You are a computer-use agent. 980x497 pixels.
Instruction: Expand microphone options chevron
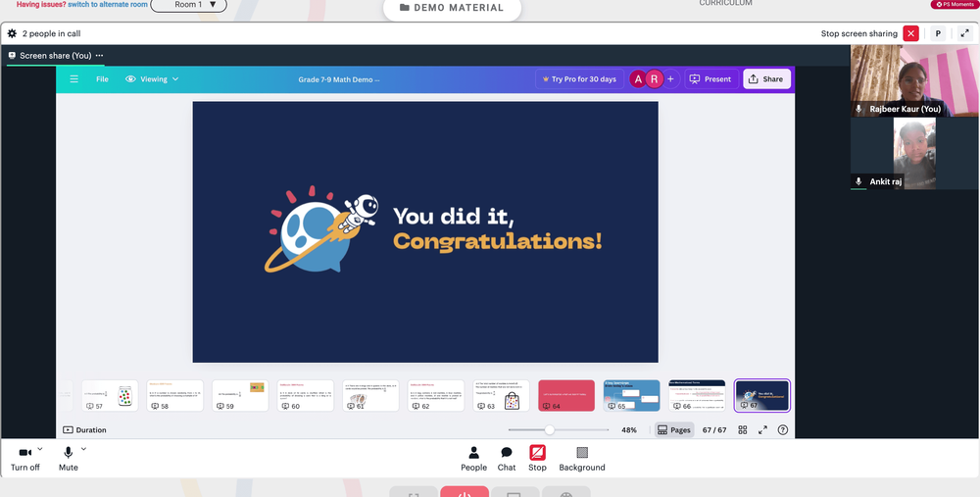pyautogui.click(x=83, y=449)
